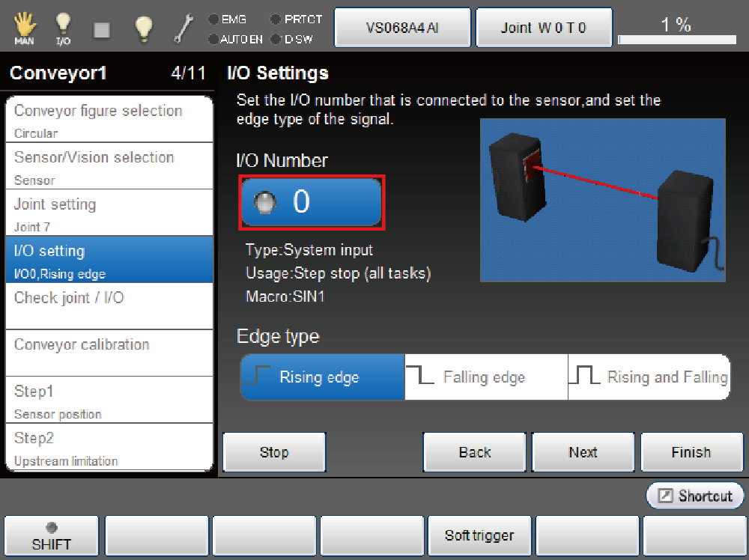Adjust the 1% speed bar

(676, 39)
